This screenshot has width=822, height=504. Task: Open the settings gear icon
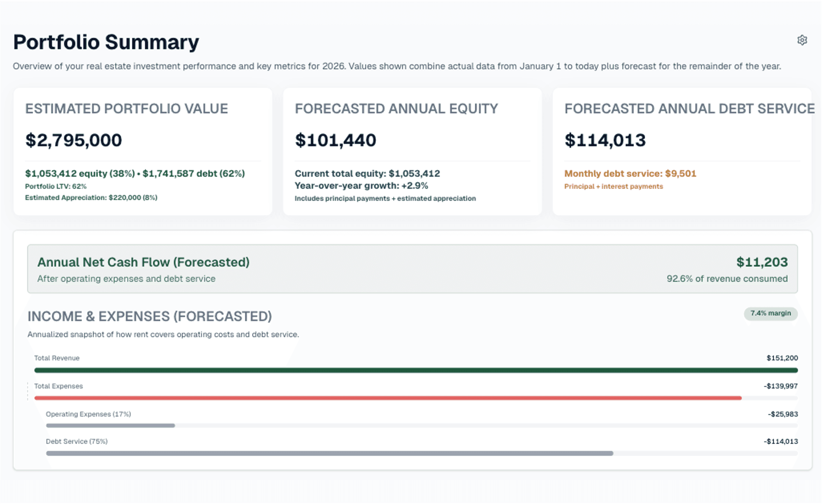[802, 40]
